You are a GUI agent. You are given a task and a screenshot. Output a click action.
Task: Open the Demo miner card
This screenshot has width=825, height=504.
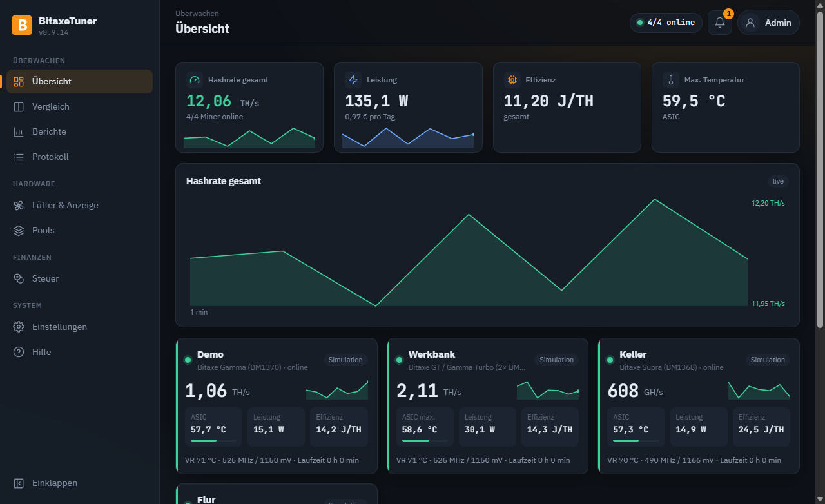[277, 406]
